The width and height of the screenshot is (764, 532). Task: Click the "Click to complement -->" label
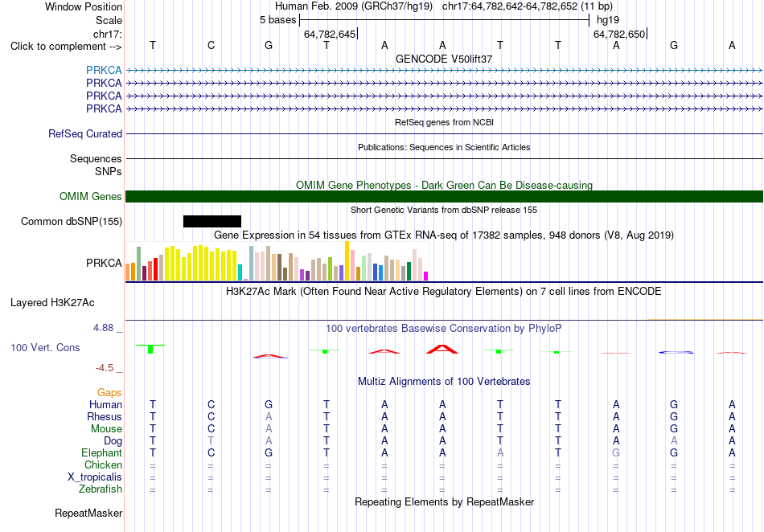tap(66, 47)
